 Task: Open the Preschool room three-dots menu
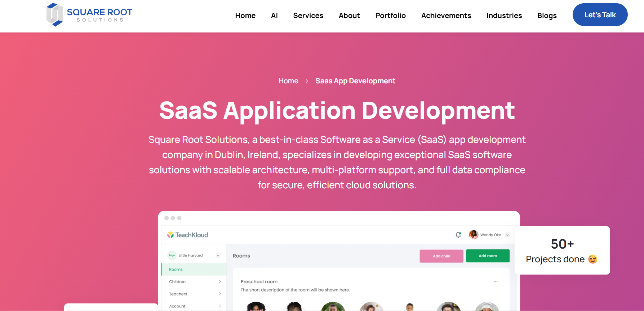[496, 282]
